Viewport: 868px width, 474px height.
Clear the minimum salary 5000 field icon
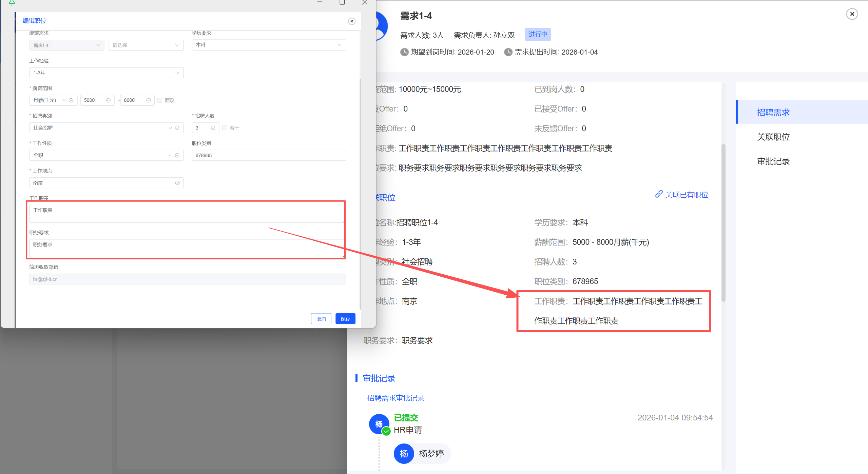[x=108, y=100]
